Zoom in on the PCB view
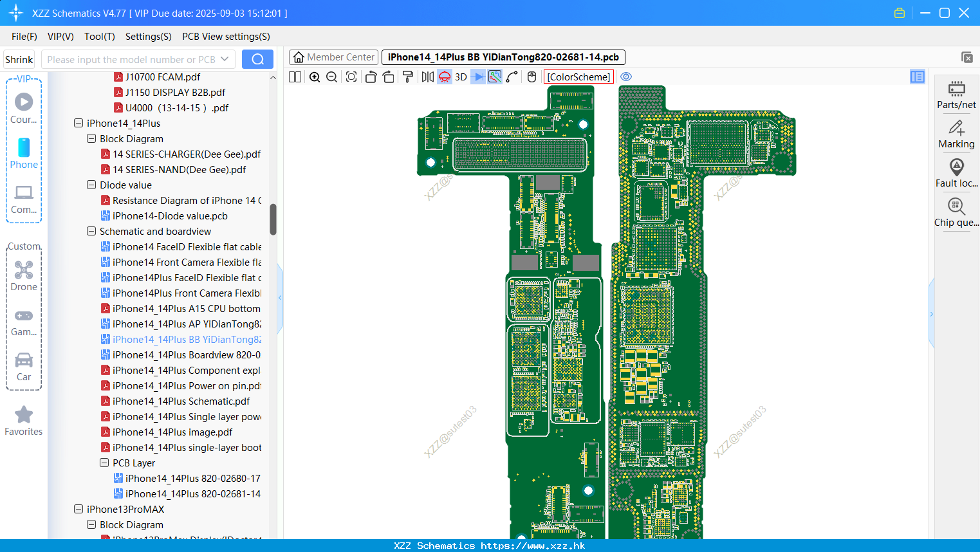The image size is (980, 552). pyautogui.click(x=315, y=77)
